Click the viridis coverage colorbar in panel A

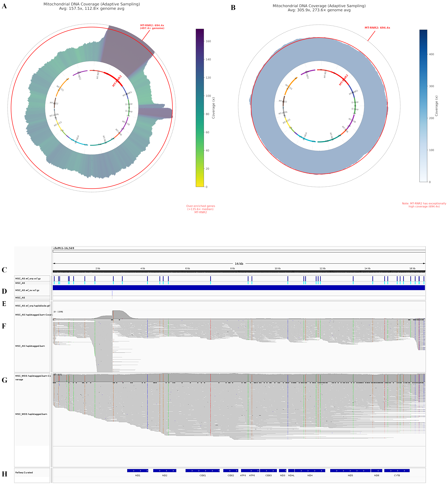point(200,108)
